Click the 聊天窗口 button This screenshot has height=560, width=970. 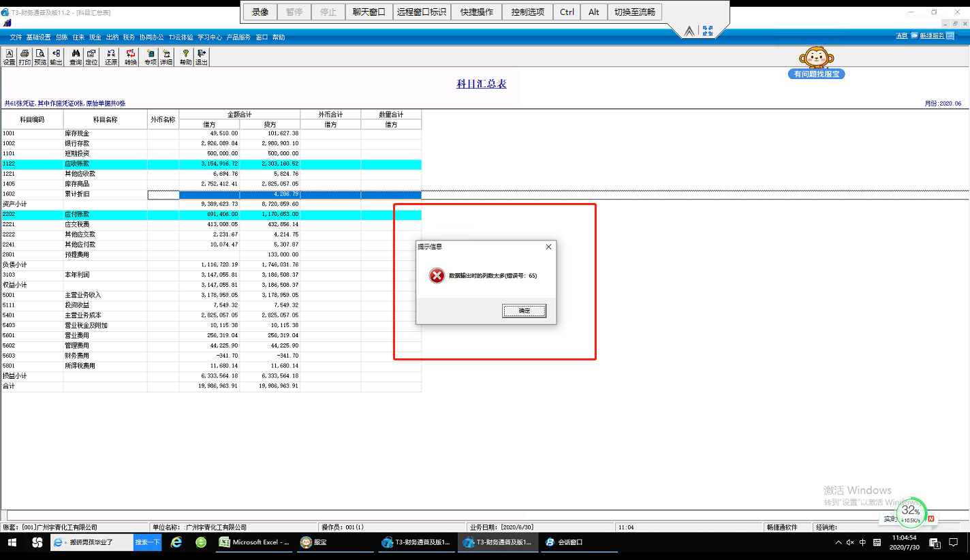point(369,12)
